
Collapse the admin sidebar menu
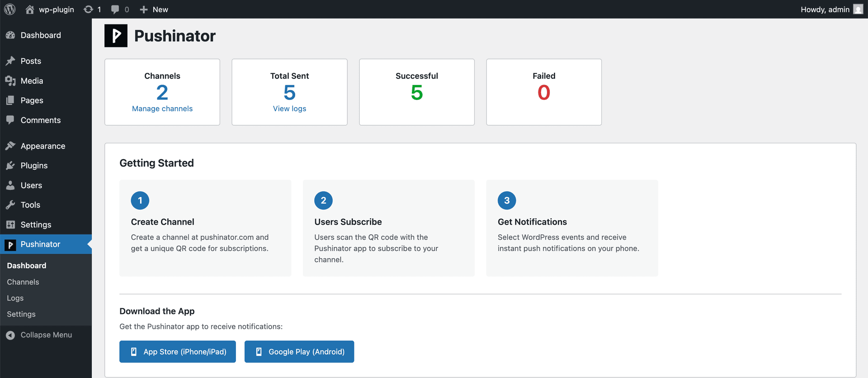[x=46, y=335]
